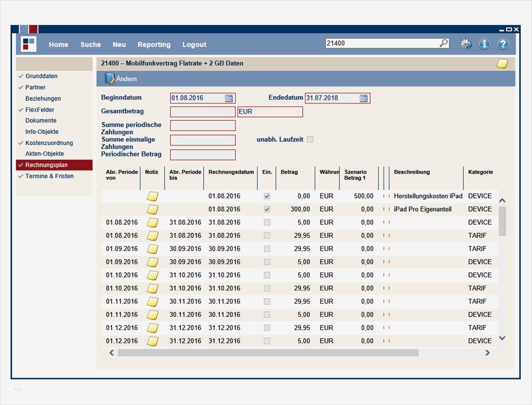Switch to the Suche menu item
Screen dimensions: 532x405
click(90, 44)
